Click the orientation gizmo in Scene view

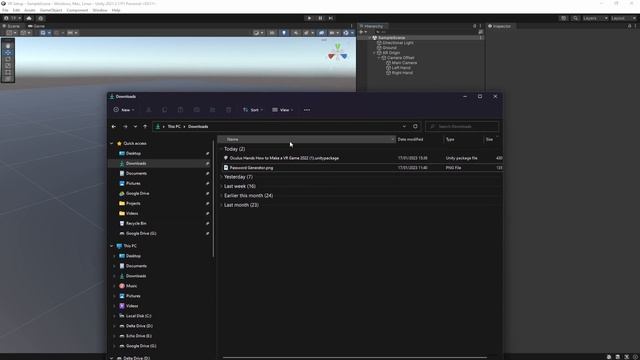pyautogui.click(x=338, y=53)
